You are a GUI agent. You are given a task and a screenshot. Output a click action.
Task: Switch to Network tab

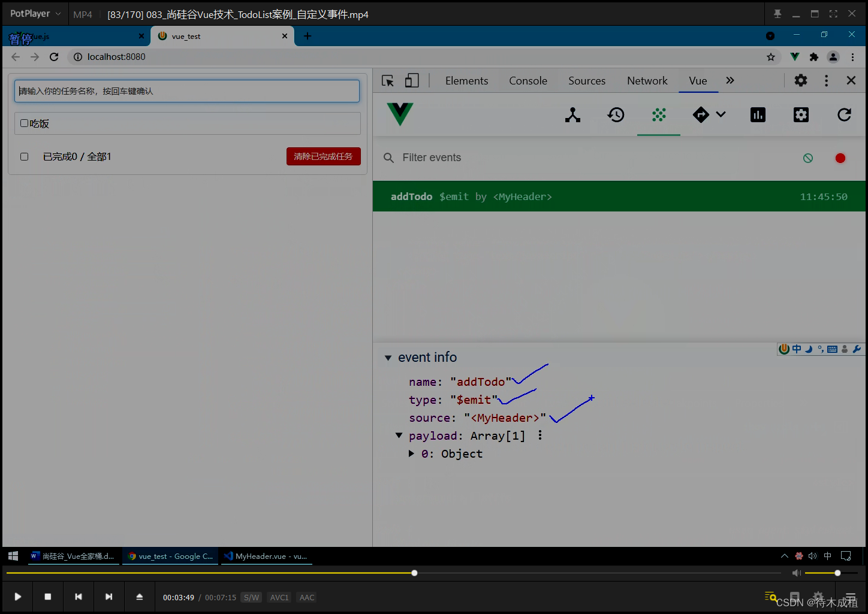(647, 81)
